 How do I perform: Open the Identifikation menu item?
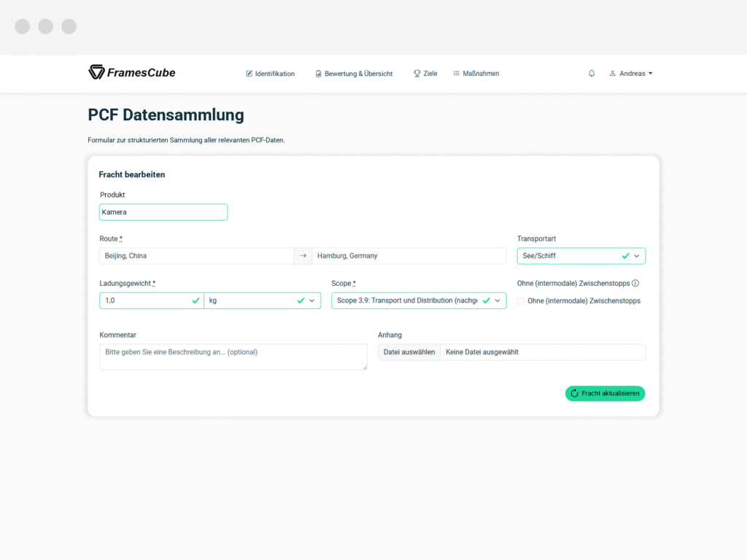tap(270, 74)
